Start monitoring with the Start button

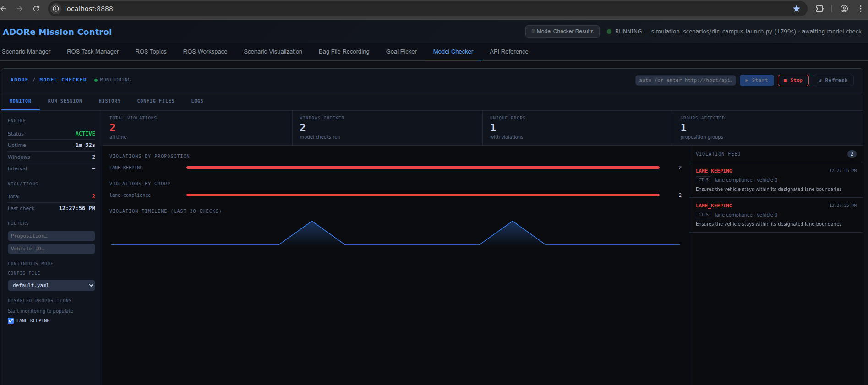click(x=757, y=80)
